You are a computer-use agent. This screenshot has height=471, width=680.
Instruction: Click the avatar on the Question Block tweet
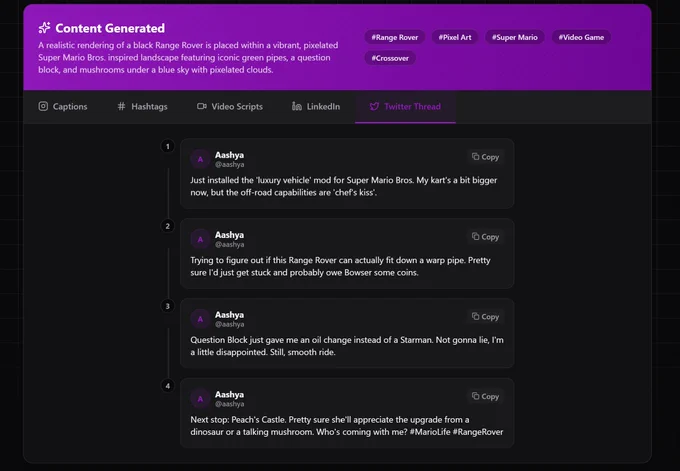(x=200, y=319)
